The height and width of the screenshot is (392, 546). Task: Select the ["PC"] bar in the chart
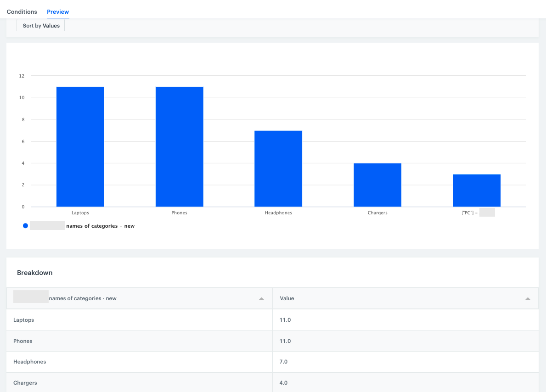477,190
